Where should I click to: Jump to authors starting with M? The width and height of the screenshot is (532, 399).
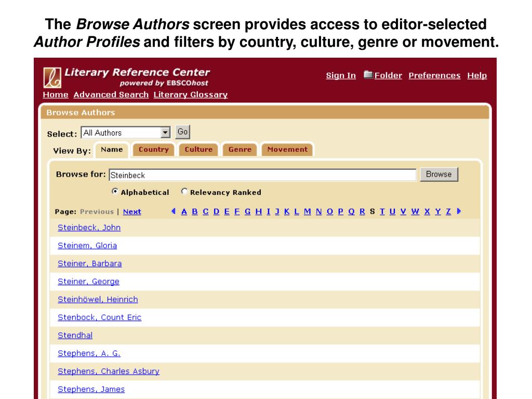[308, 211]
